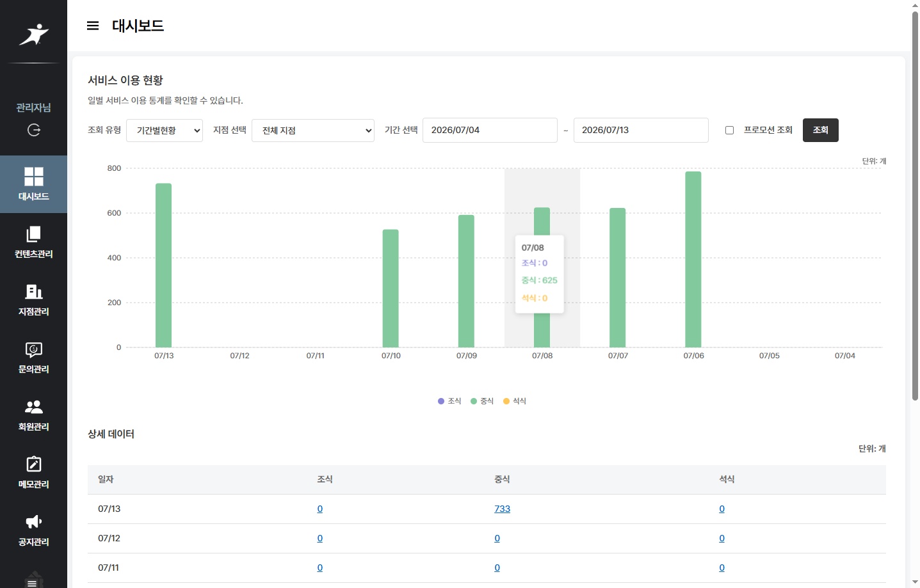The image size is (920, 588).
Task: Click the 조회 search button
Action: point(821,130)
